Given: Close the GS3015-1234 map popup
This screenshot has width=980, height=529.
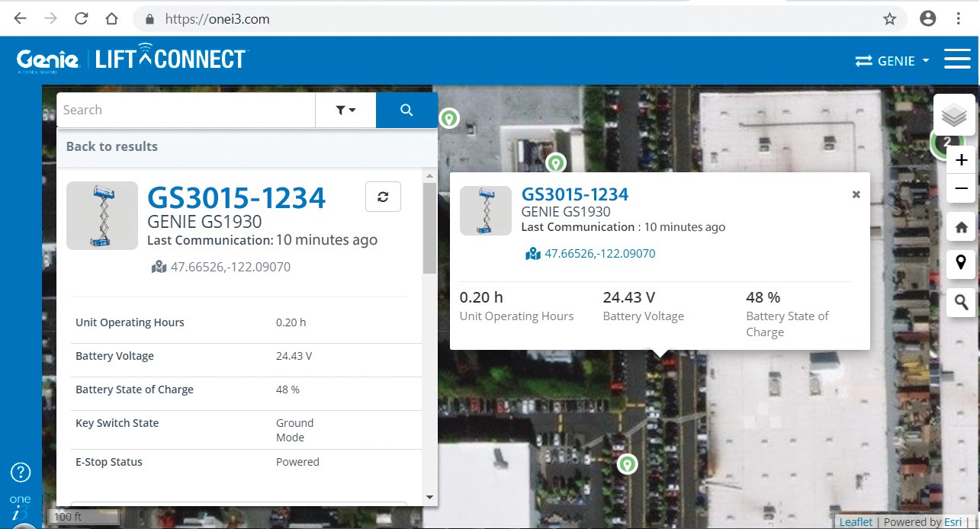Looking at the screenshot, I should pos(856,194).
